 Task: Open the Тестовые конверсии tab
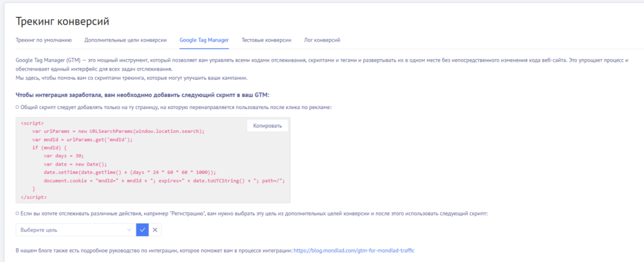click(x=267, y=40)
